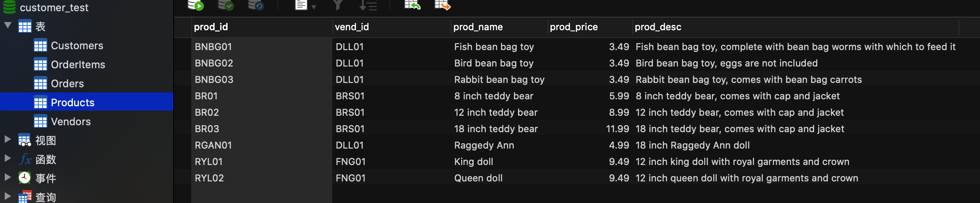Open the text memo document icon
This screenshot has height=203, width=980.
click(x=301, y=5)
